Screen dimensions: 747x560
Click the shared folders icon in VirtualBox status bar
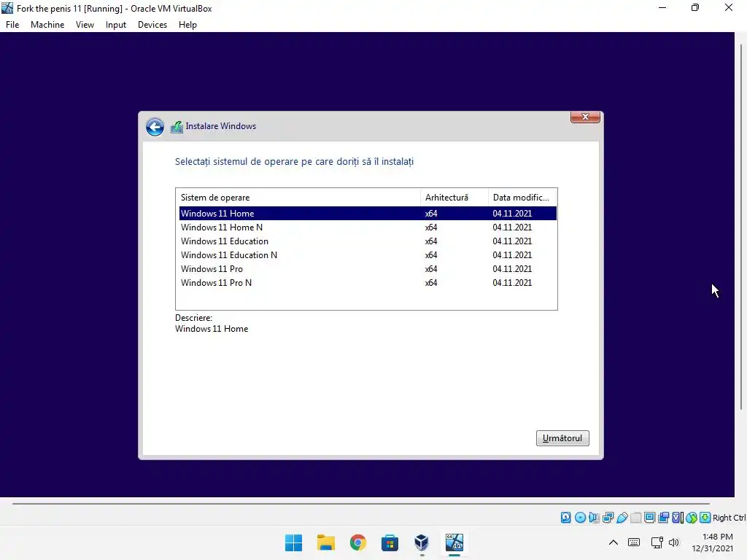tap(635, 518)
